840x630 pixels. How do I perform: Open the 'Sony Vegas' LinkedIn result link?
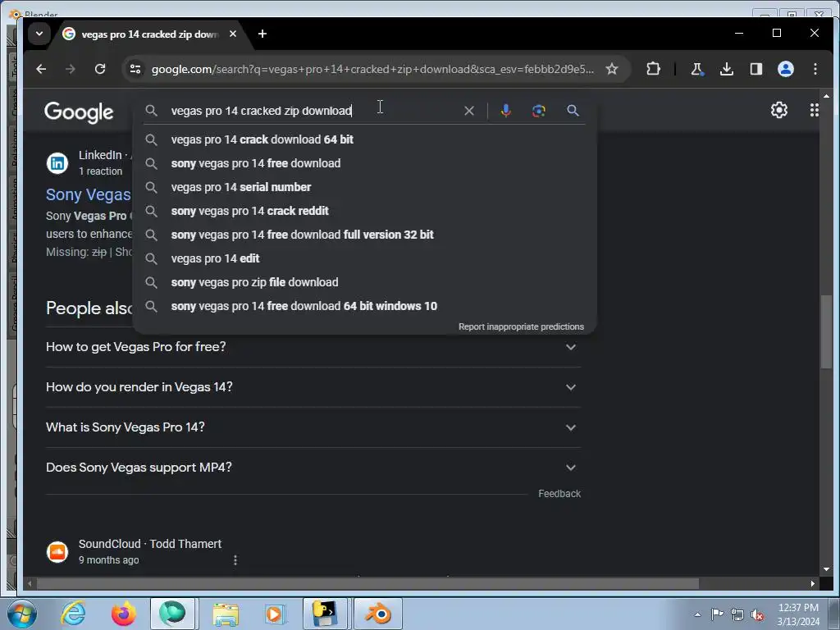point(89,195)
